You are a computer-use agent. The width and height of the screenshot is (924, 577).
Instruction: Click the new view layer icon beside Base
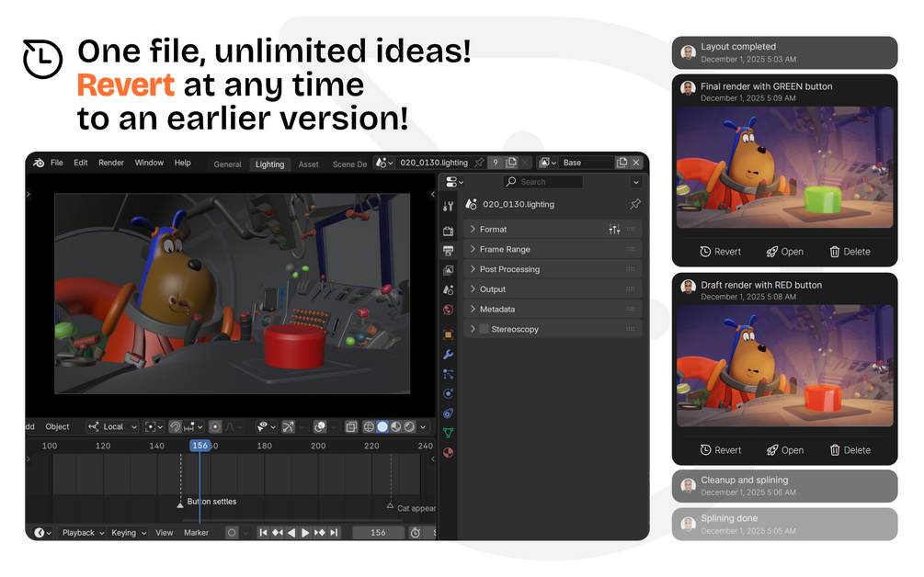(622, 163)
